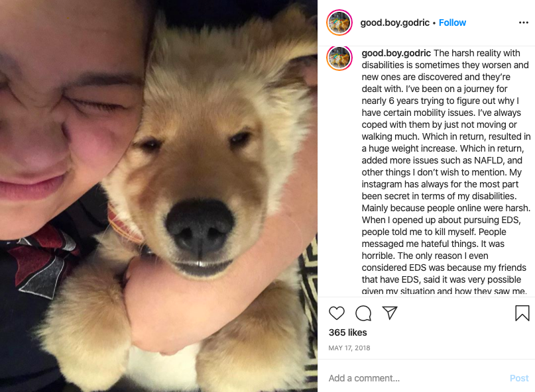Open good.boy.godric username in the header
Screen dimensions: 535x392
coord(394,23)
